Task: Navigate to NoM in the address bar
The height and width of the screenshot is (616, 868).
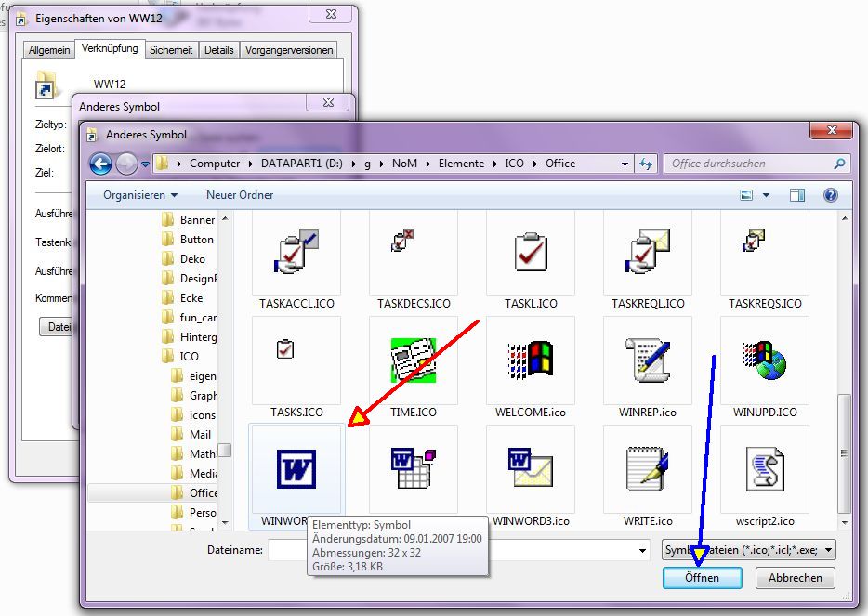Action: tap(404, 164)
